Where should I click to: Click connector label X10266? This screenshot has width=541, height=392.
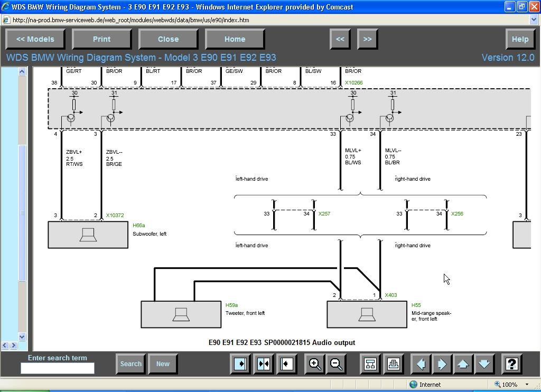353,82
